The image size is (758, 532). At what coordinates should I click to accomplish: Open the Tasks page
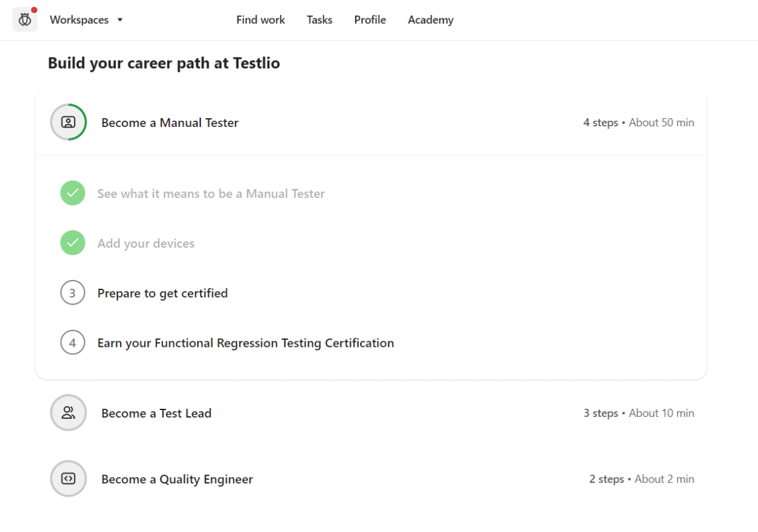[x=320, y=20]
